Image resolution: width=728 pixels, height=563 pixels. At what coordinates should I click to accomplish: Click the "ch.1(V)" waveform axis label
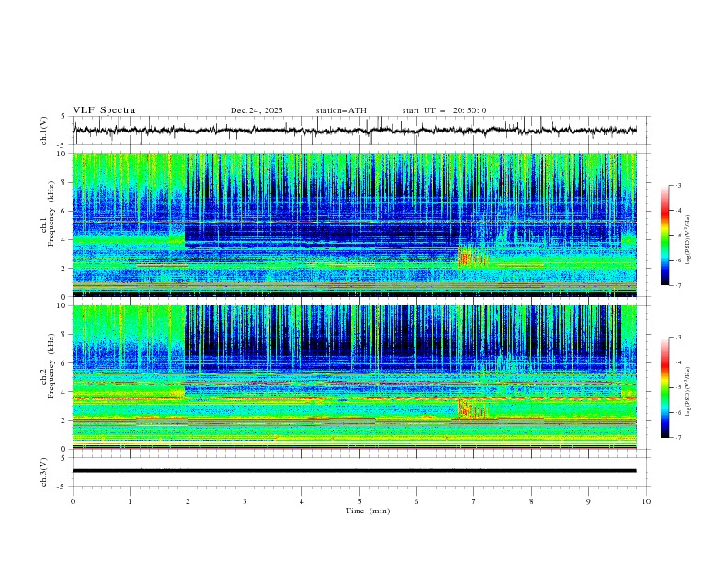[44, 131]
